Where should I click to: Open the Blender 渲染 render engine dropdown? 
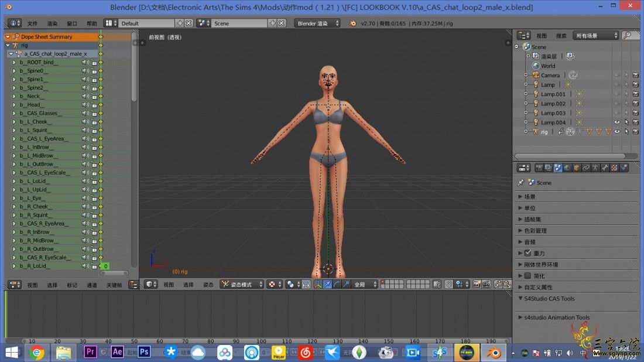(x=317, y=23)
